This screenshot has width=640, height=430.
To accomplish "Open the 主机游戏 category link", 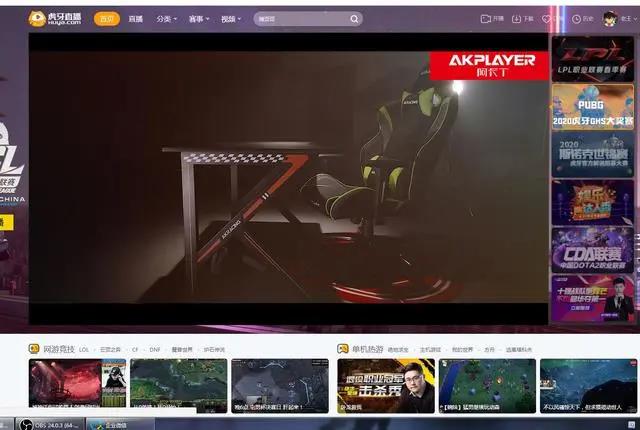I will 430,350.
